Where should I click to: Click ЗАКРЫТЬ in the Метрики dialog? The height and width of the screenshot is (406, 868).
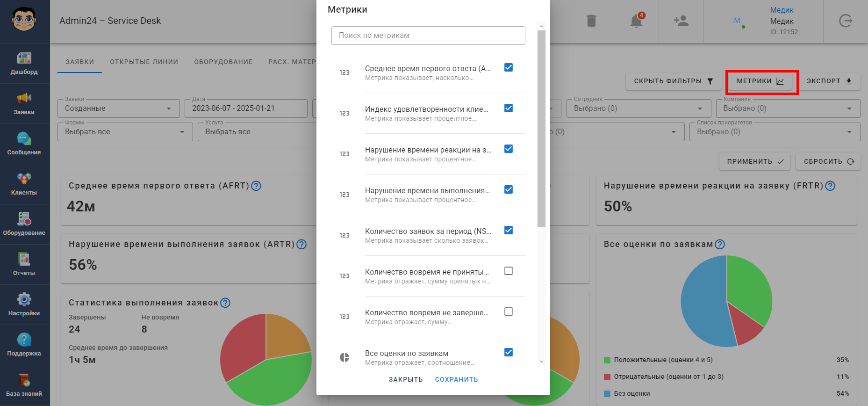(406, 379)
